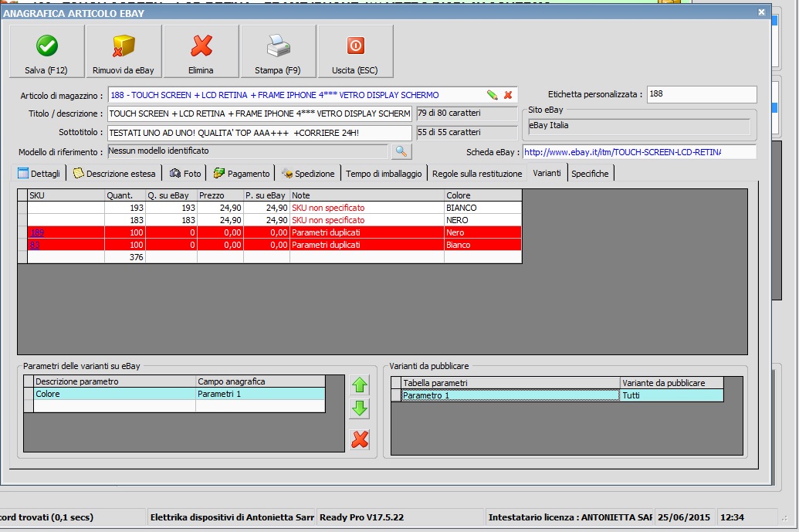The image size is (799, 532).
Task: Click Parametri duplicati note in row 189
Action: (x=367, y=232)
